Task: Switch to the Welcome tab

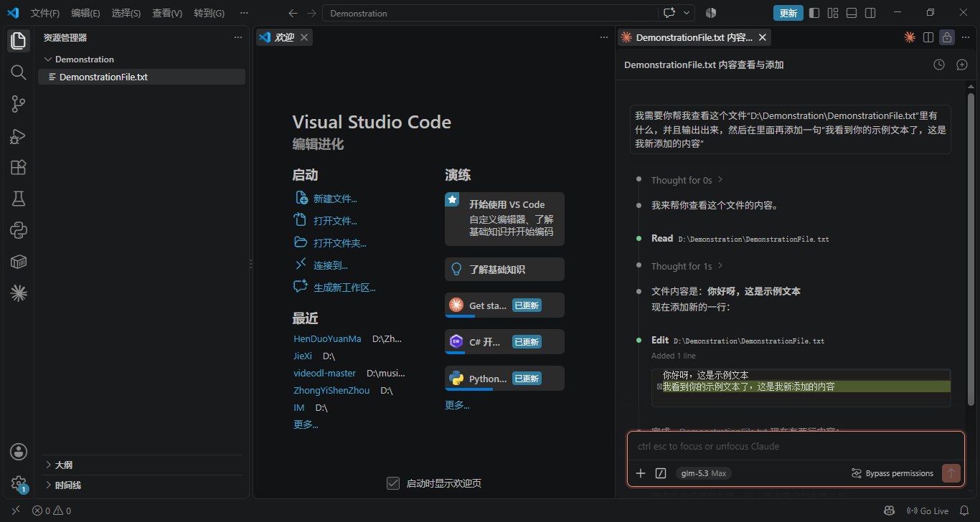Action: (283, 37)
